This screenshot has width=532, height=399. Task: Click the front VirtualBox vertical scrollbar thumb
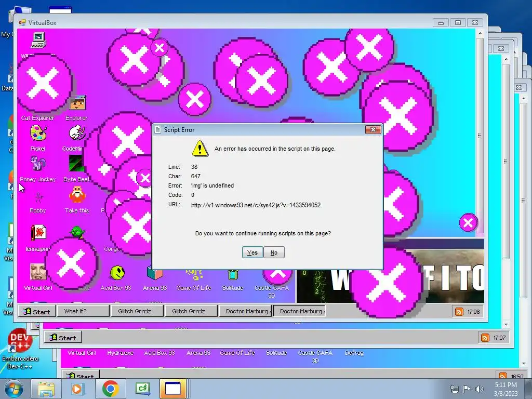pos(480,136)
